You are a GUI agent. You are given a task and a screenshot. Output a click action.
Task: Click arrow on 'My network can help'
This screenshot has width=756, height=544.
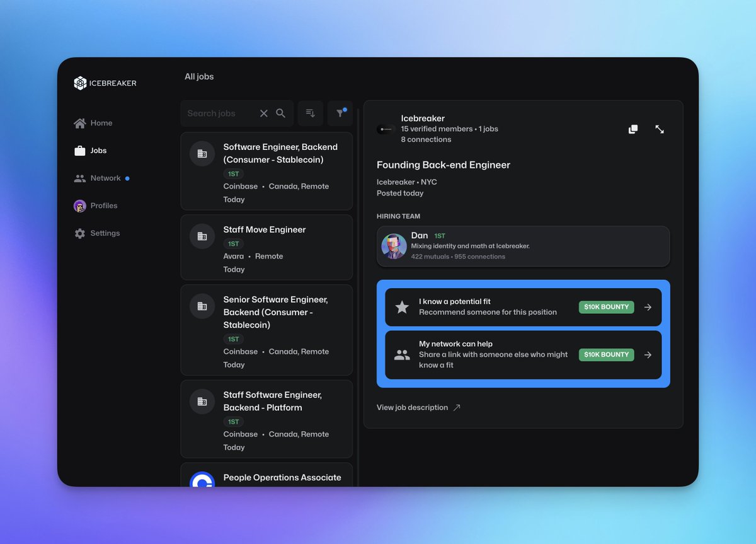pyautogui.click(x=648, y=355)
